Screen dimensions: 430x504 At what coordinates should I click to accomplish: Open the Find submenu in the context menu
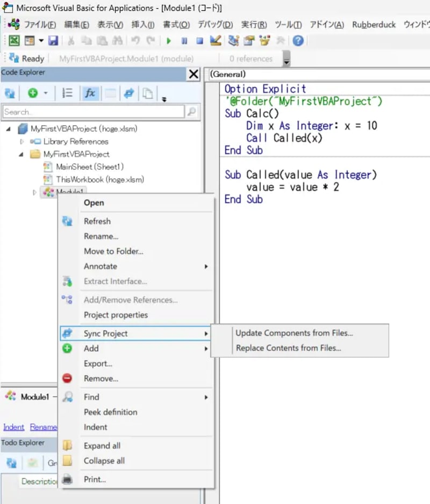136,397
